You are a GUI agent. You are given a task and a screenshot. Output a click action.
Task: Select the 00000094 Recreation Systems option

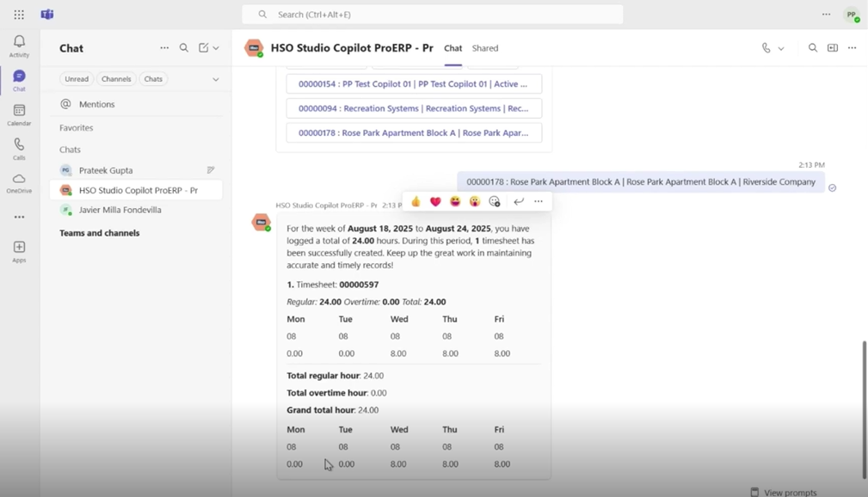(414, 108)
